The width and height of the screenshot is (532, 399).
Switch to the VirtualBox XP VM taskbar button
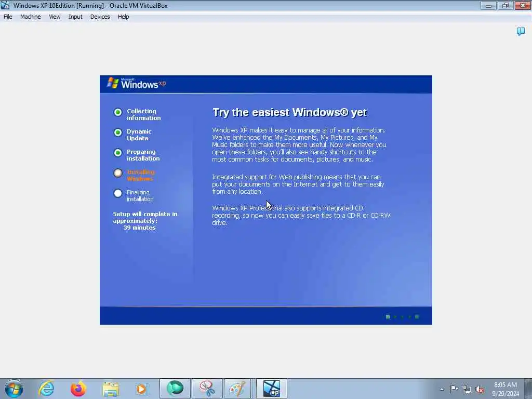(271, 389)
